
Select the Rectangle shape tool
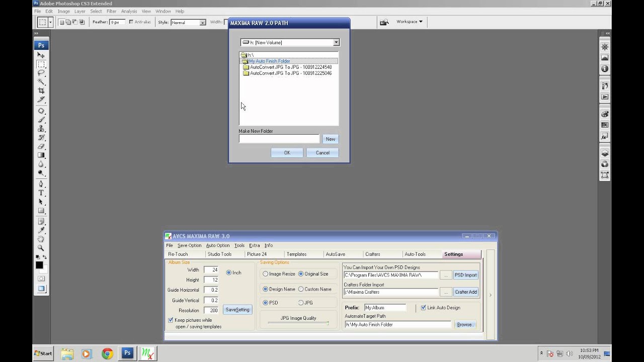[41, 211]
